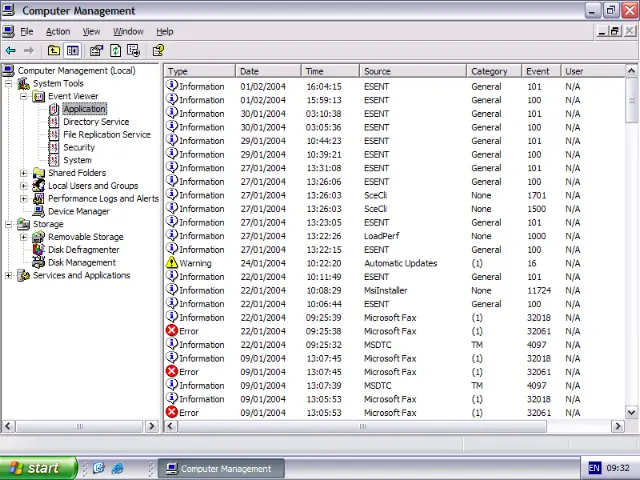Select the SceCli event 1701 row

394,195
